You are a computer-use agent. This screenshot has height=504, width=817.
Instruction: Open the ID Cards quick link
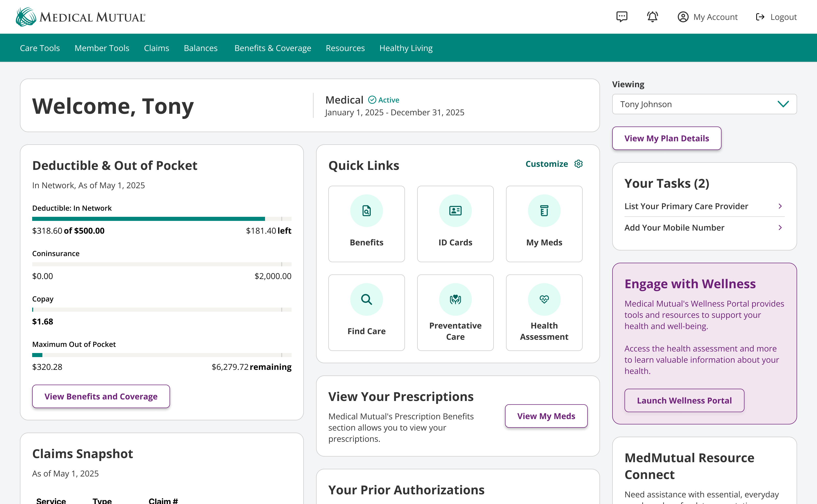(x=455, y=224)
